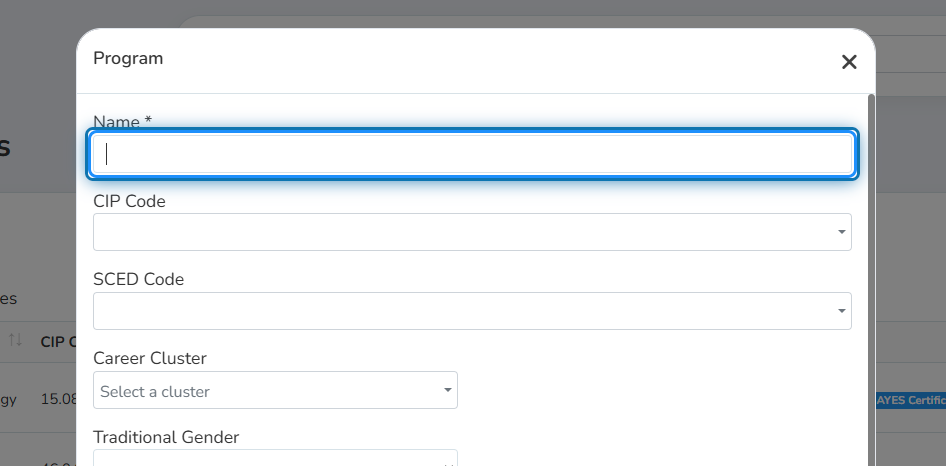Open the Traditional Gender dropdown
This screenshot has height=466, width=946.
click(x=275, y=458)
